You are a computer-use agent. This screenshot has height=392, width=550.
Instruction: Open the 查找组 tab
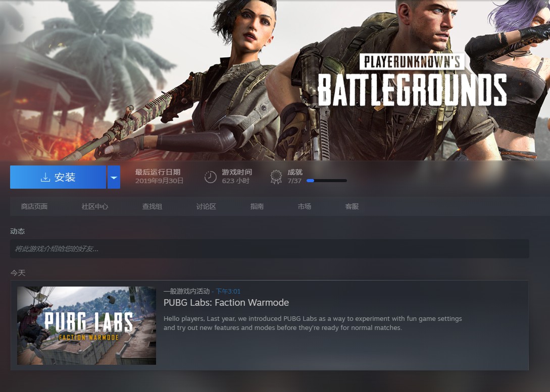(x=152, y=206)
